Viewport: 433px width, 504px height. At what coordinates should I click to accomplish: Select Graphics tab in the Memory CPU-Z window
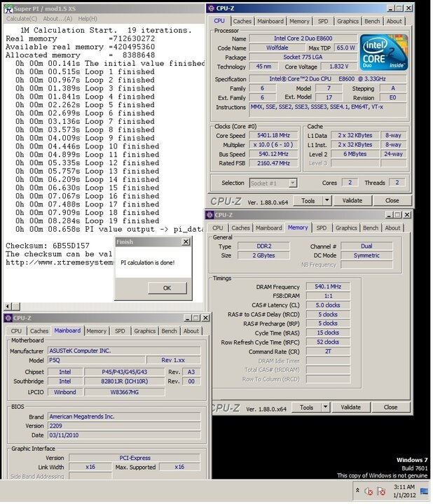click(x=346, y=228)
